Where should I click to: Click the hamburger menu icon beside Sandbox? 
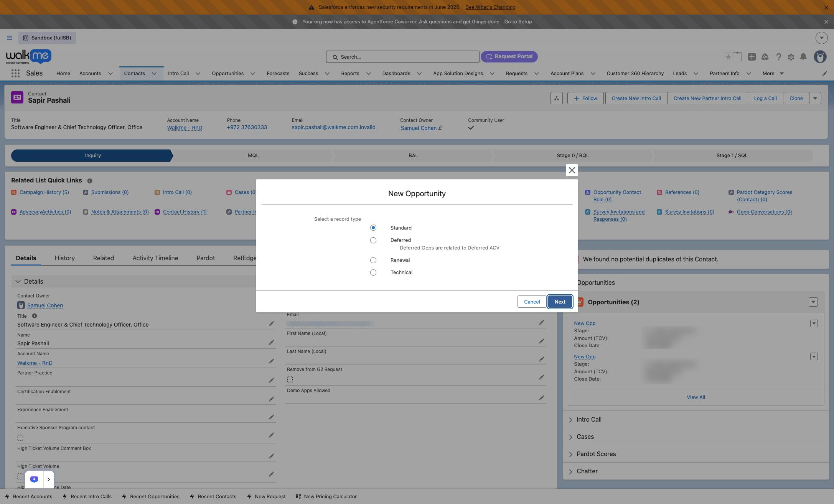[10, 38]
